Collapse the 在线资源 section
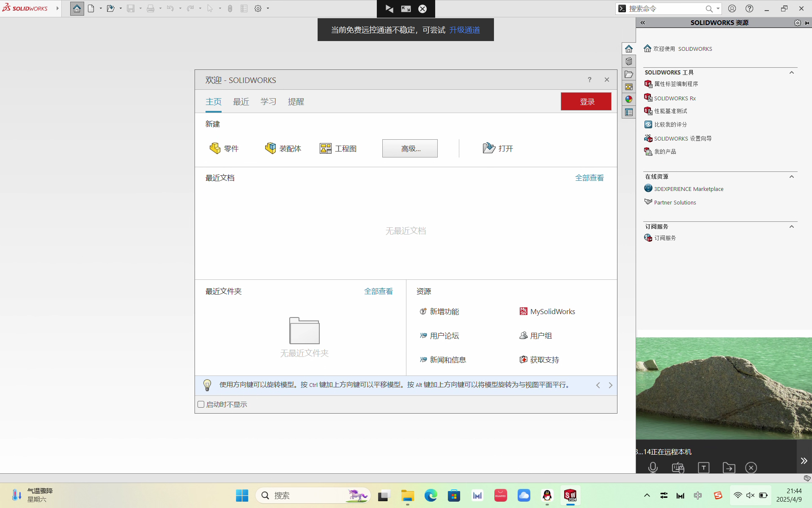 (792, 177)
